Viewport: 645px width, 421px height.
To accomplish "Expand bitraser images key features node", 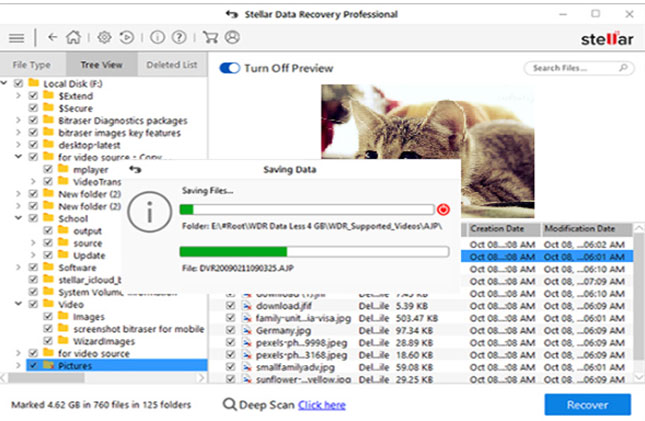I will [x=18, y=133].
